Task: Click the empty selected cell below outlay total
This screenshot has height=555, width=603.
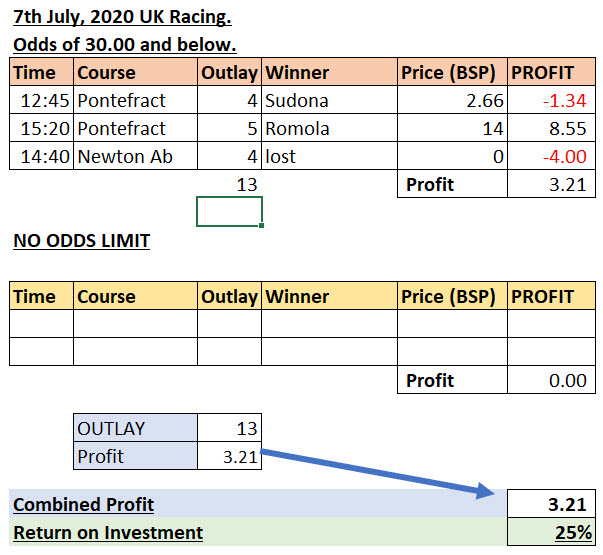Action: pos(230,212)
